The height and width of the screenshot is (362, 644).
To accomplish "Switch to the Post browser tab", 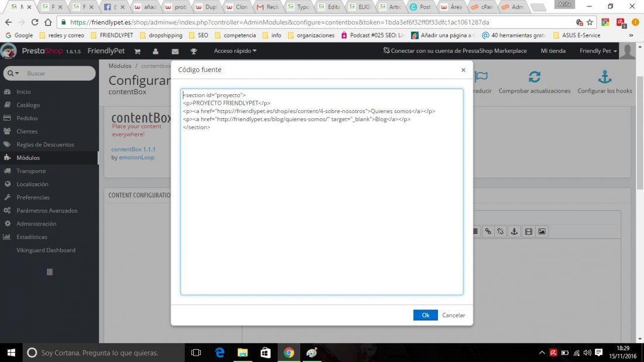I will (x=422, y=7).
